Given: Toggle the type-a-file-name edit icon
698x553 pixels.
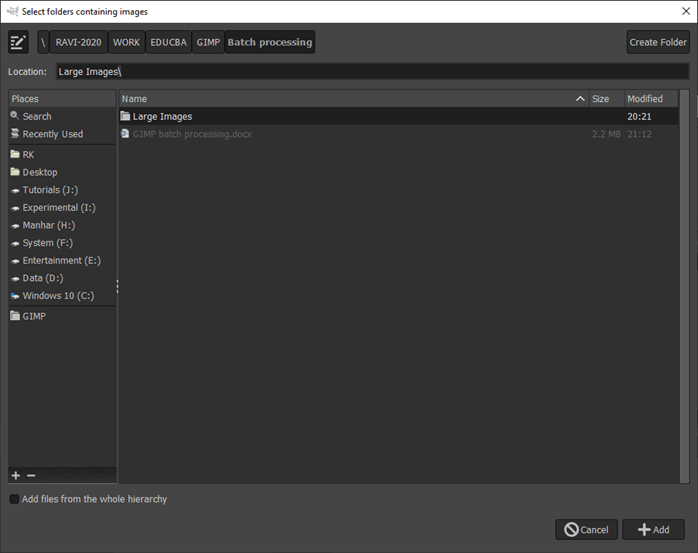Looking at the screenshot, I should click(18, 42).
